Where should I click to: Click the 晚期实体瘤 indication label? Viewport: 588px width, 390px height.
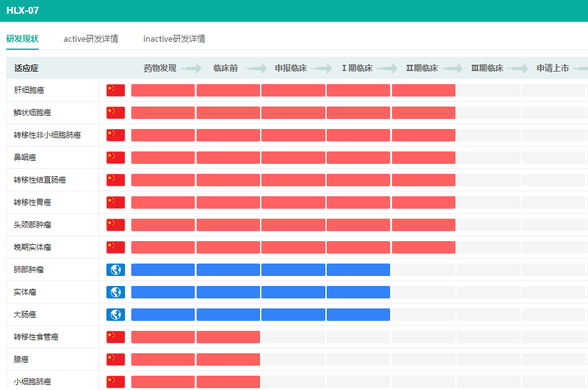coord(32,247)
